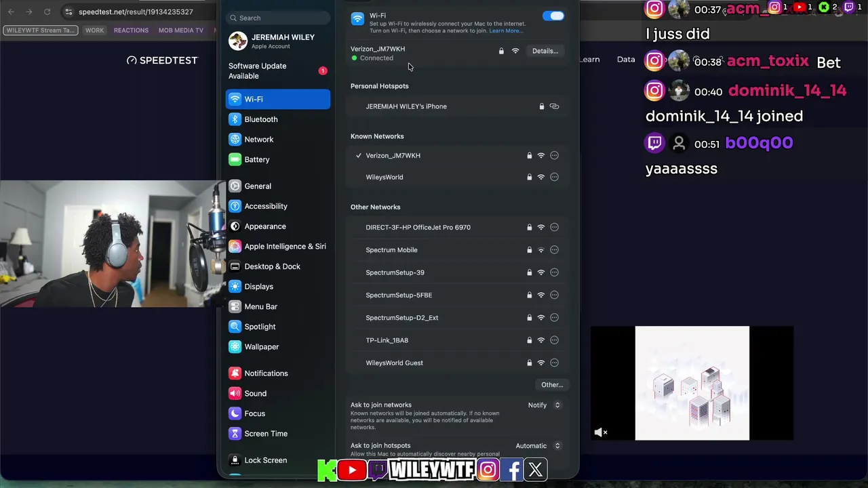Click the Screen Time hourglass icon
This screenshot has width=868, height=488.
pos(235,434)
